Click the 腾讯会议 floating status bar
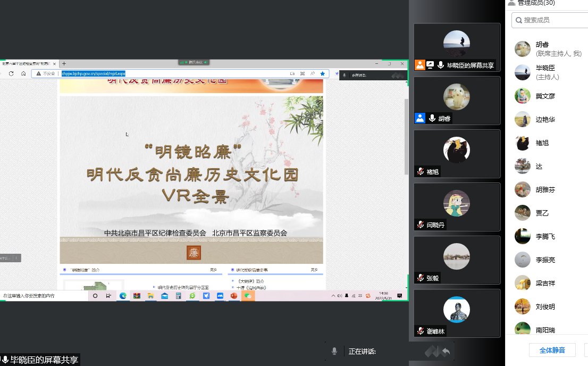Viewport: 588px width, 366px height. [194, 62]
